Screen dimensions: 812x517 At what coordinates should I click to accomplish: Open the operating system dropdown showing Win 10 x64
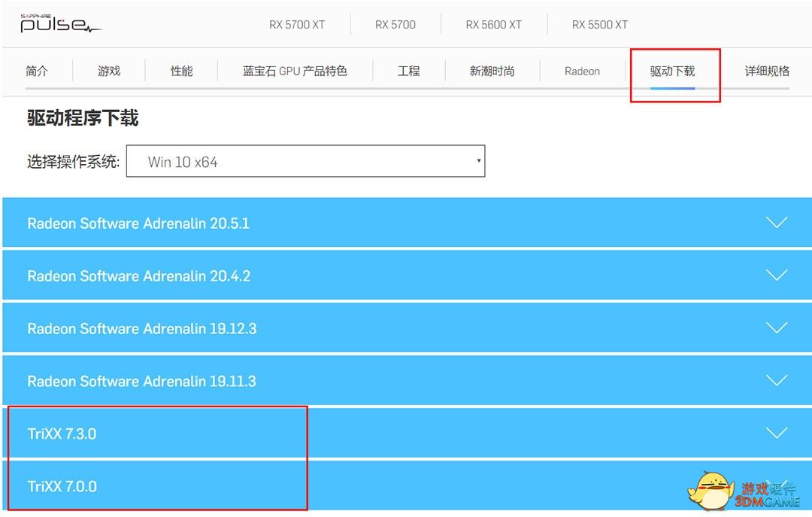tap(305, 161)
